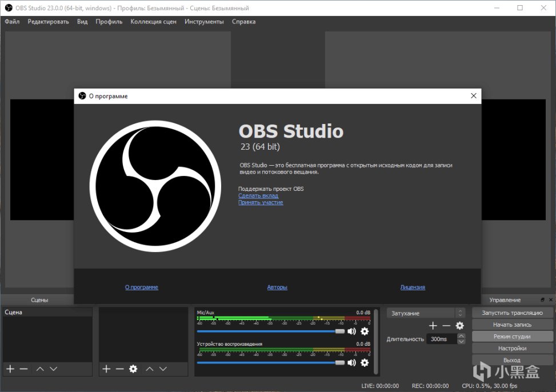Open the Коллекция сцен menu
Image resolution: width=556 pixels, height=392 pixels.
pos(153,22)
